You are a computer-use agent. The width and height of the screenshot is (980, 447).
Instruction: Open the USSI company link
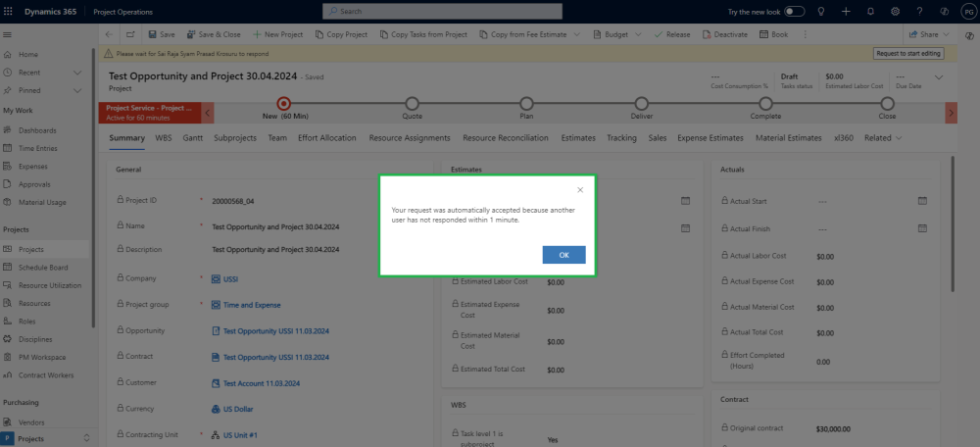(x=230, y=278)
